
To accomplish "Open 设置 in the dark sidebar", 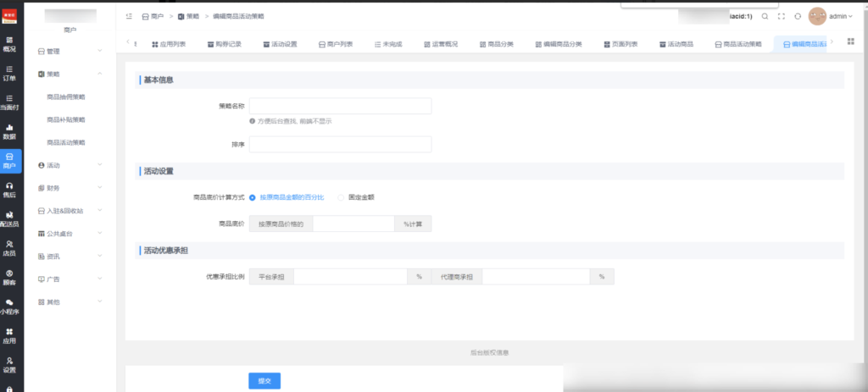I will coord(9,366).
